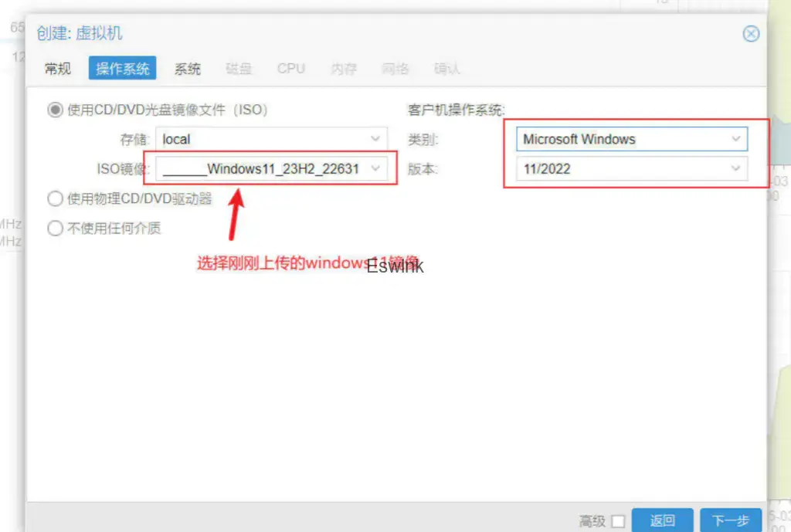This screenshot has width=791, height=532.
Task: Close the Create Virtual Machine dialog
Action: click(750, 34)
